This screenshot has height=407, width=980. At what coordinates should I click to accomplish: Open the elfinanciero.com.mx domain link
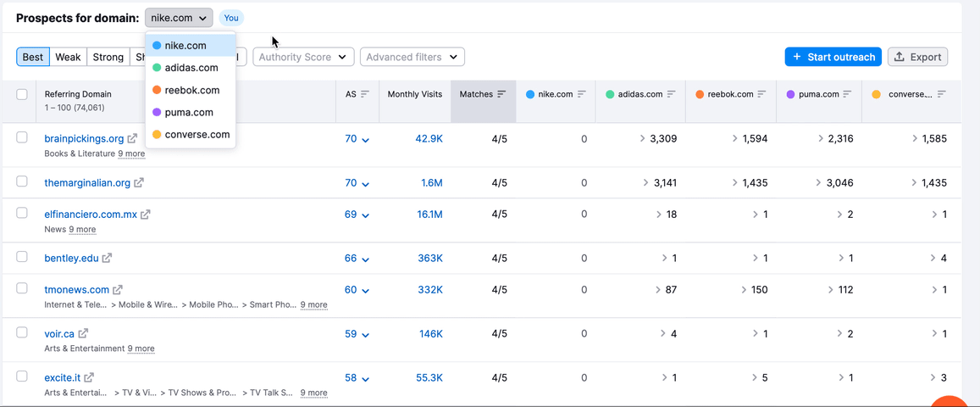click(91, 215)
